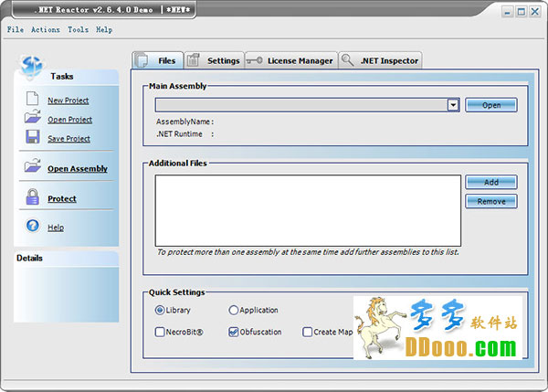
Task: Click the Add button for Additional Files
Action: point(491,182)
